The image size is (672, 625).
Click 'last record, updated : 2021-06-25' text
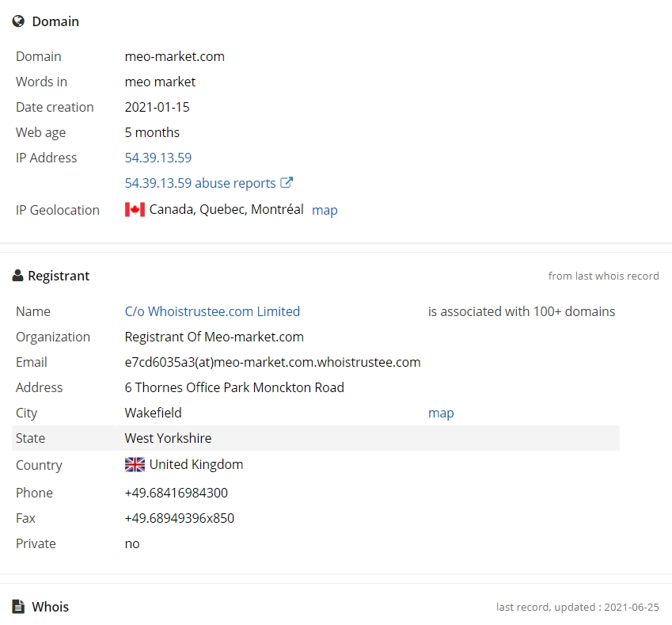[x=578, y=607]
